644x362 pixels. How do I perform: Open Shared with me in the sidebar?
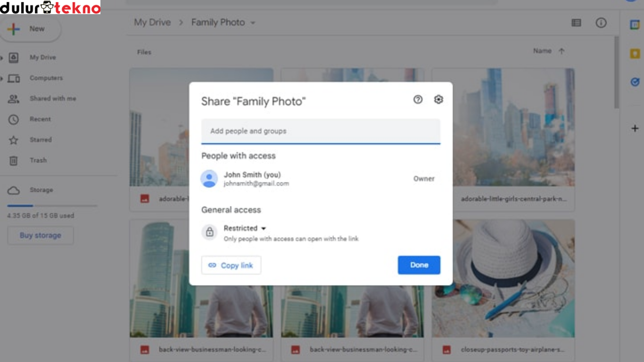click(x=53, y=99)
